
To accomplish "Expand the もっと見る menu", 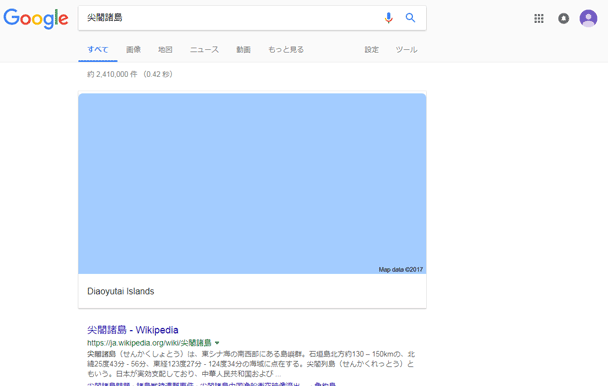I will coord(286,50).
